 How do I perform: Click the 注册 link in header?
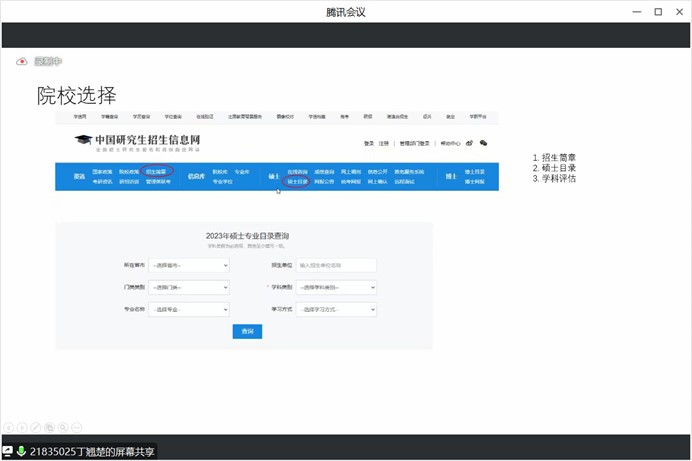(384, 143)
